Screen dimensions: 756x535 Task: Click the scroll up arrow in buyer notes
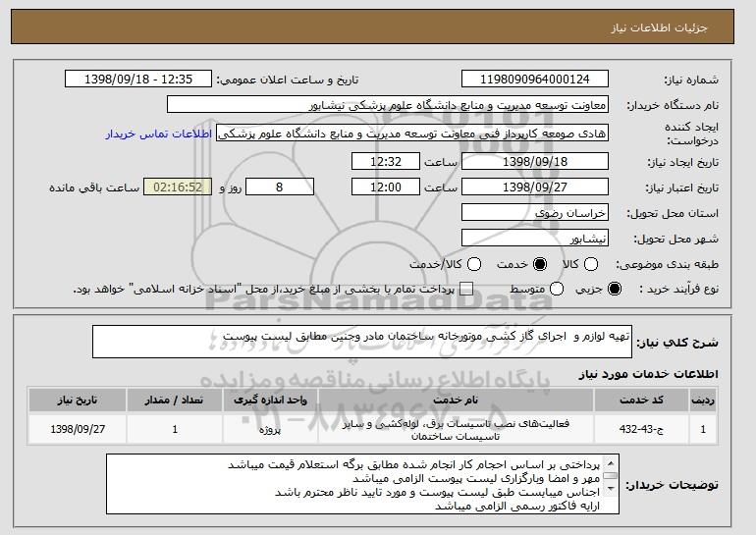pyautogui.click(x=611, y=463)
